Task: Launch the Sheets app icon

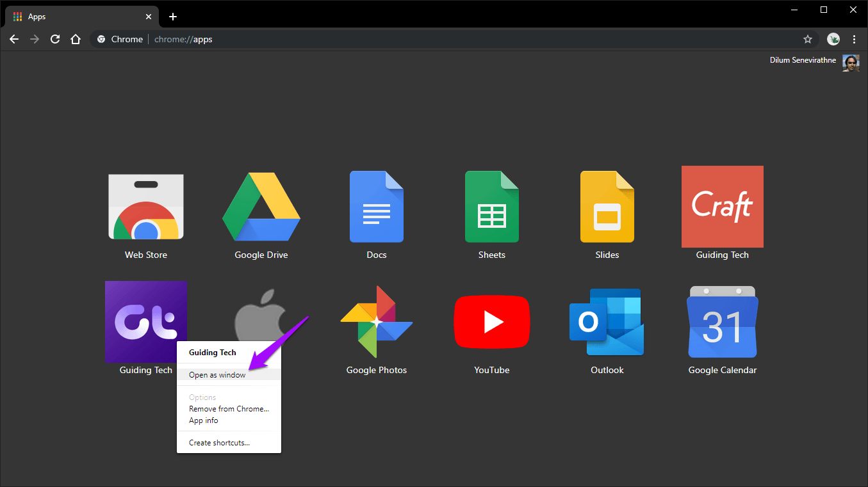Action: (492, 207)
